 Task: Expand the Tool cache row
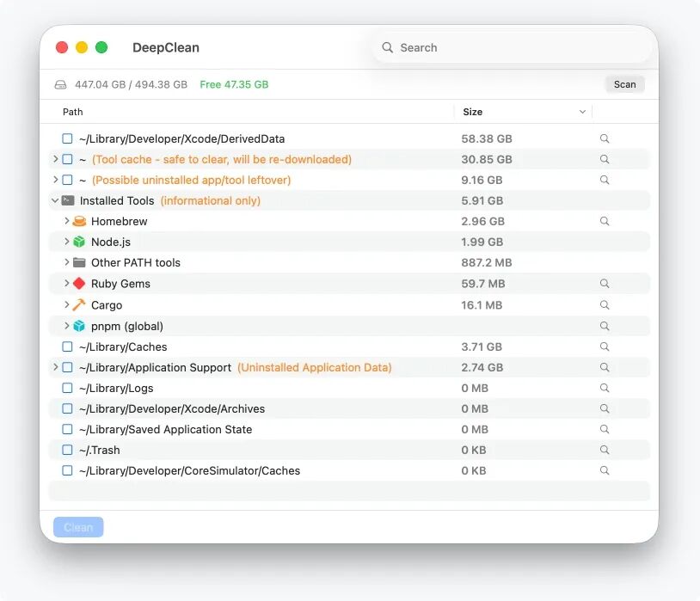click(56, 158)
